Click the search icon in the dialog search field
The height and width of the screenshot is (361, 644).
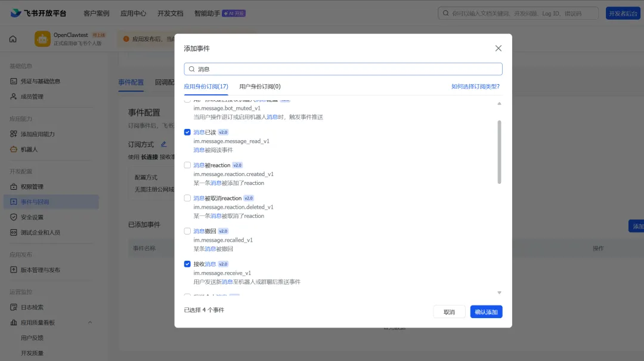(192, 69)
